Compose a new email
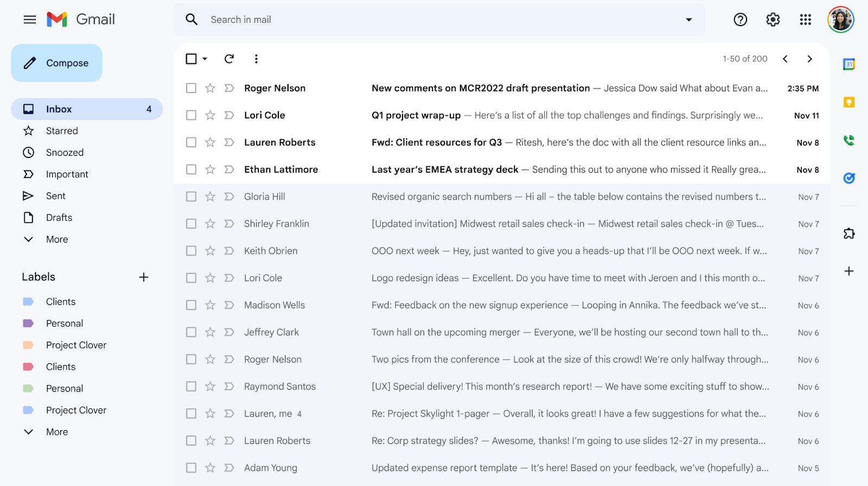 pyautogui.click(x=57, y=63)
